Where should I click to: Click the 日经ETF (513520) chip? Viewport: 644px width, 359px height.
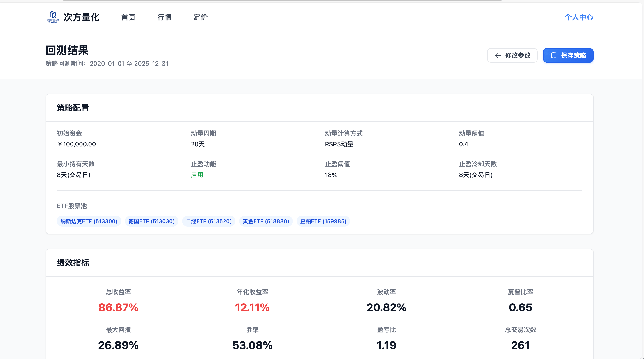click(x=209, y=221)
